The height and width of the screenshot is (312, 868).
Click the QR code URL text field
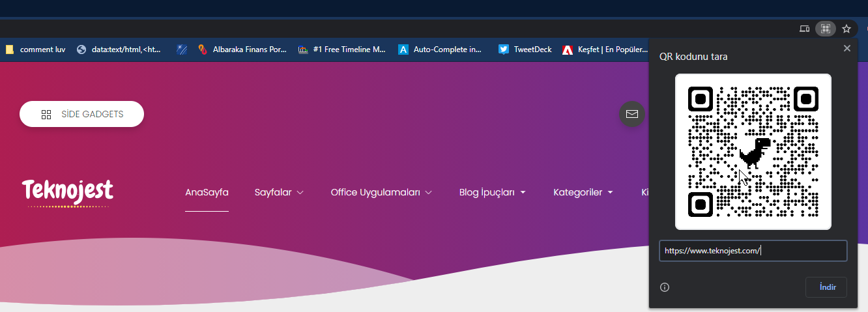pyautogui.click(x=753, y=251)
